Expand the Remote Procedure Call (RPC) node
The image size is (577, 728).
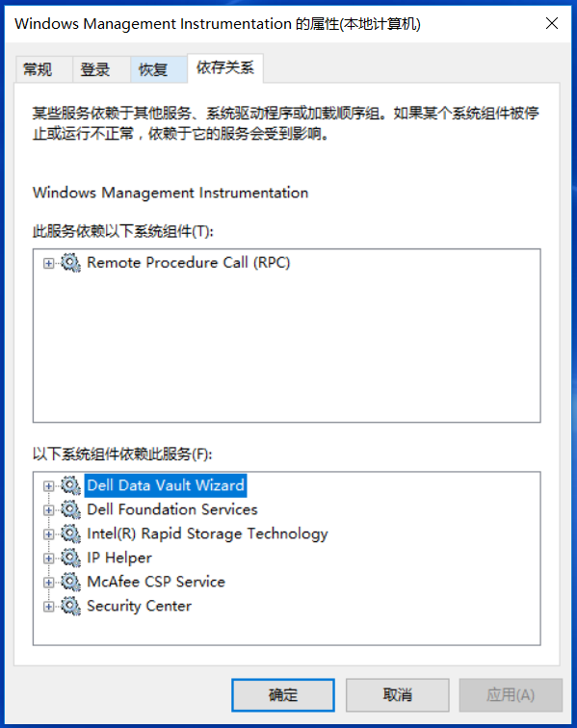pos(48,263)
